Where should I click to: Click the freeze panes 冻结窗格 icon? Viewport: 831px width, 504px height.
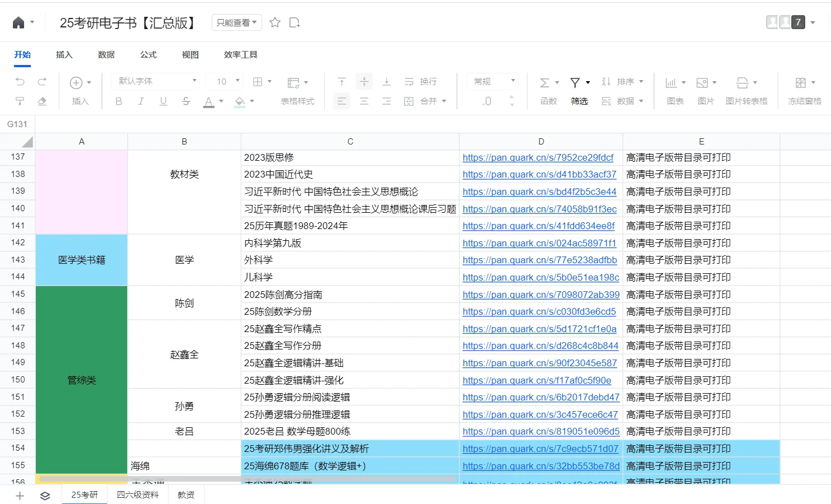coord(801,83)
